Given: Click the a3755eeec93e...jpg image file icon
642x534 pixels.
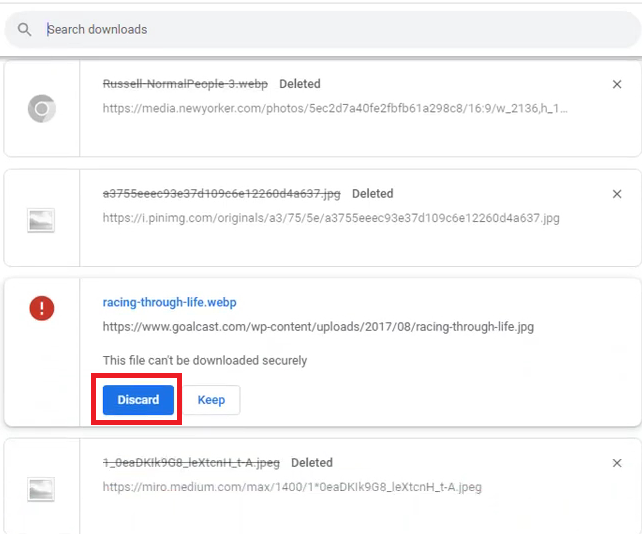Looking at the screenshot, I should tap(41, 222).
